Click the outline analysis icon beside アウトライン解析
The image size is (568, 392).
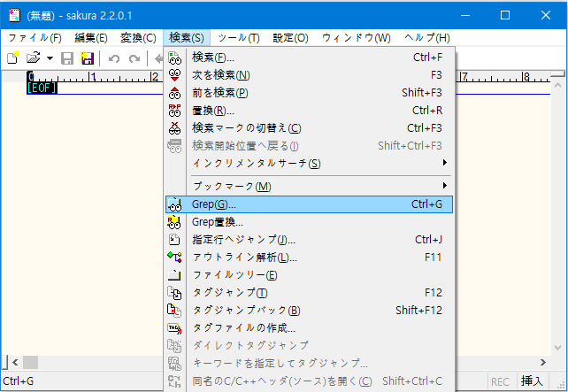[174, 257]
